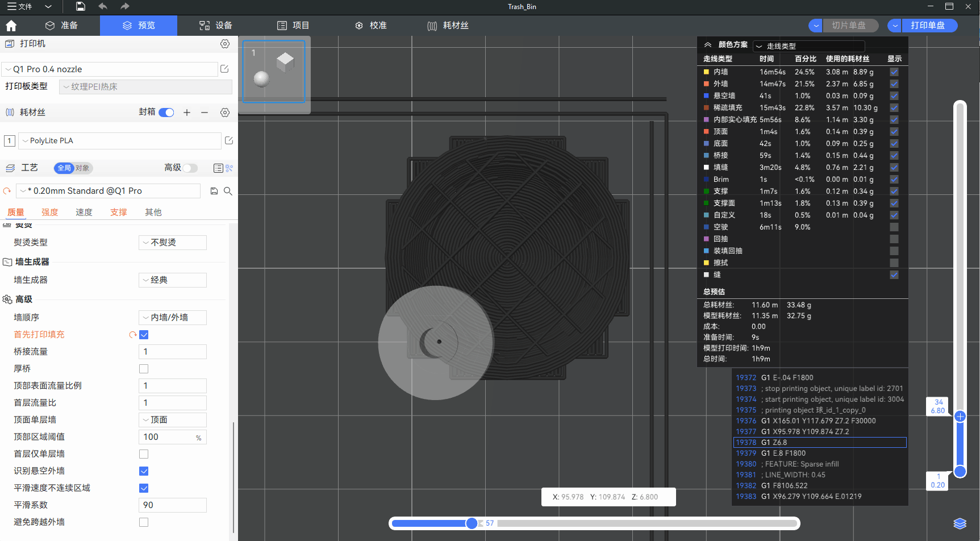
Task: Click the 打印单盘 button
Action: (928, 26)
